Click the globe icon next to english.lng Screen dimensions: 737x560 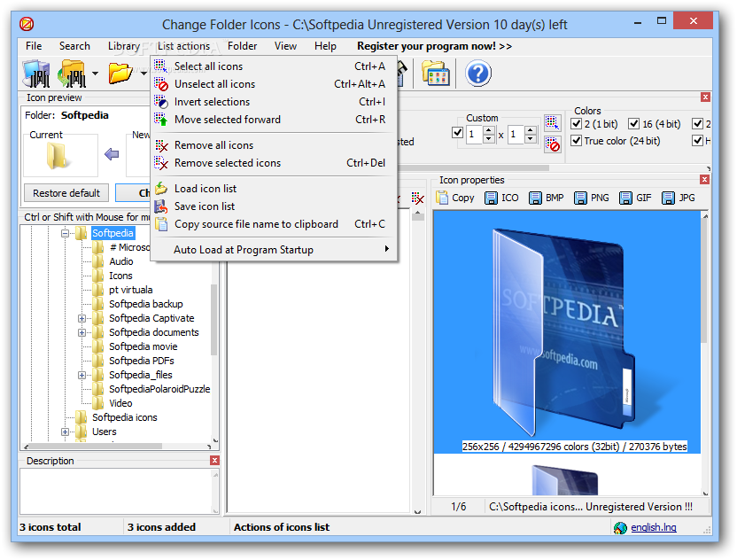point(620,528)
